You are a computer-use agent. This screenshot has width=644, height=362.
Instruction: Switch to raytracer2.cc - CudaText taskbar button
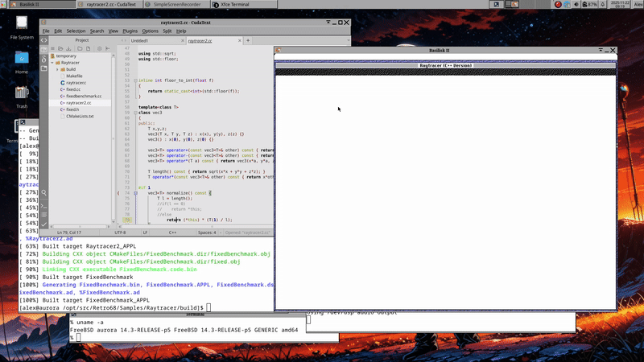pyautogui.click(x=109, y=5)
